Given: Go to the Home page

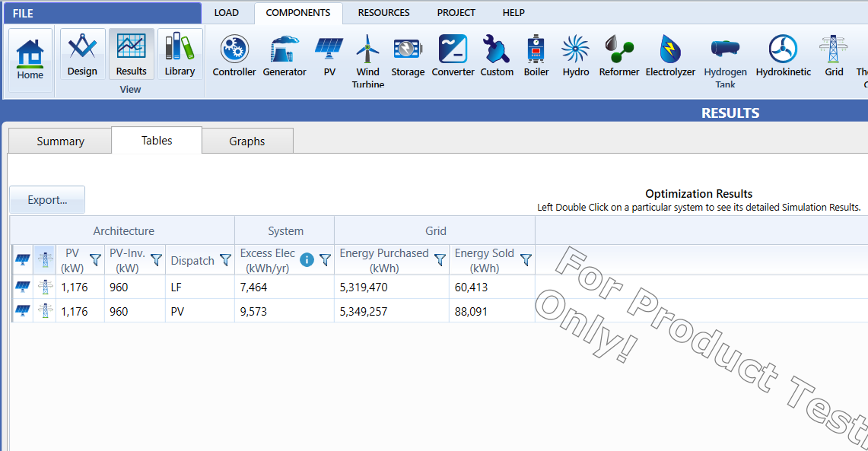Looking at the screenshot, I should 30,61.
